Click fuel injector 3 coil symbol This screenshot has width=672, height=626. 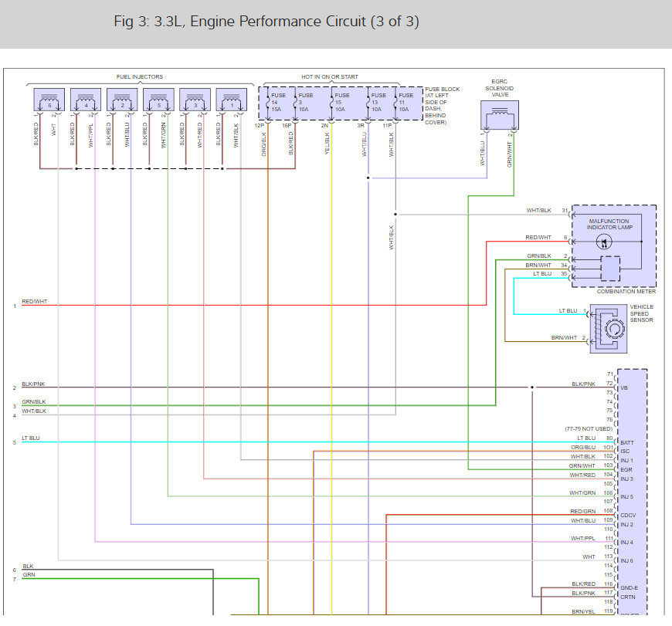pos(195,100)
